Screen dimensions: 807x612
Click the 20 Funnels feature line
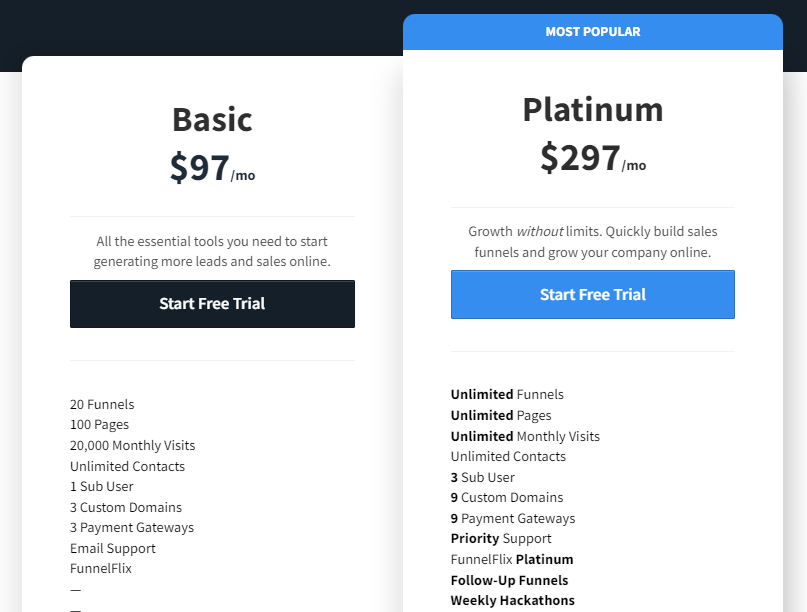(102, 404)
